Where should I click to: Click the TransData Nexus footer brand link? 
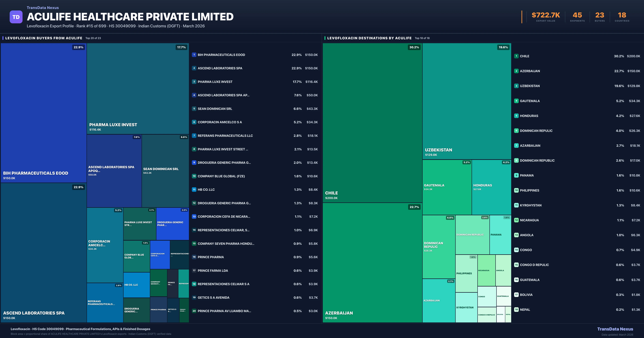[x=615, y=329]
